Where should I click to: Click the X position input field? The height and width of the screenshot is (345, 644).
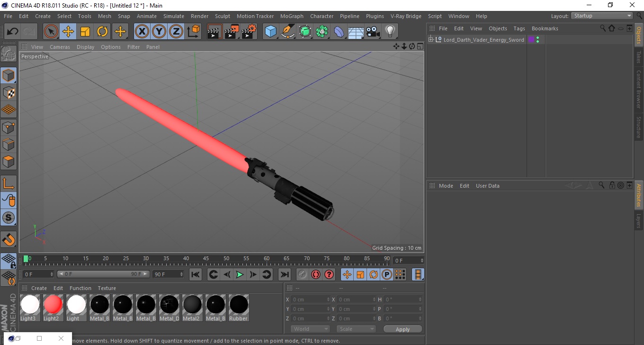[x=310, y=300]
